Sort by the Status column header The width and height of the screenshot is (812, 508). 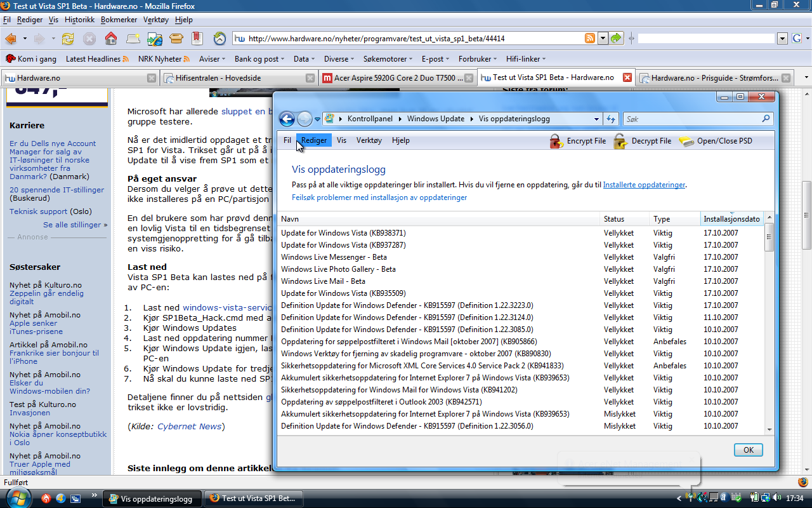(x=625, y=219)
